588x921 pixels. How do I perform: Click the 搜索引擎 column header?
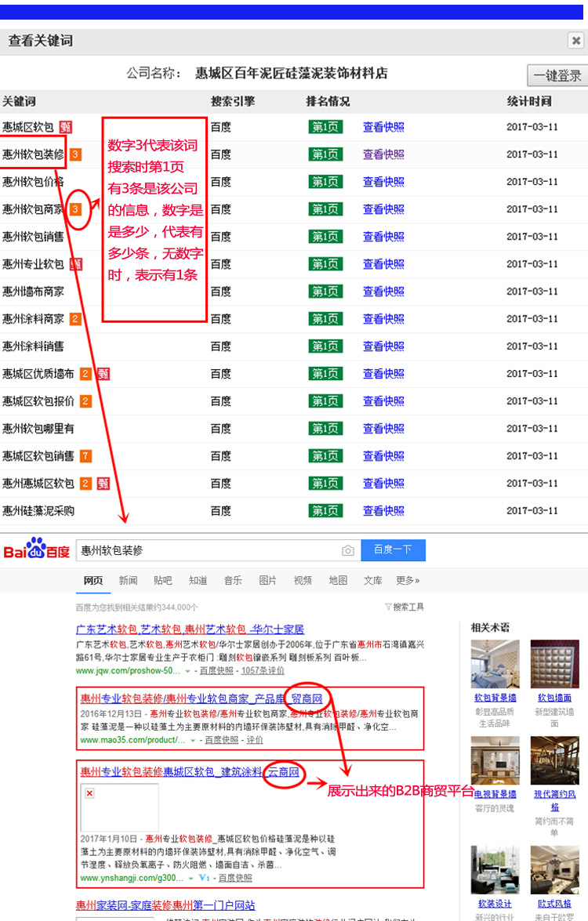click(x=233, y=101)
